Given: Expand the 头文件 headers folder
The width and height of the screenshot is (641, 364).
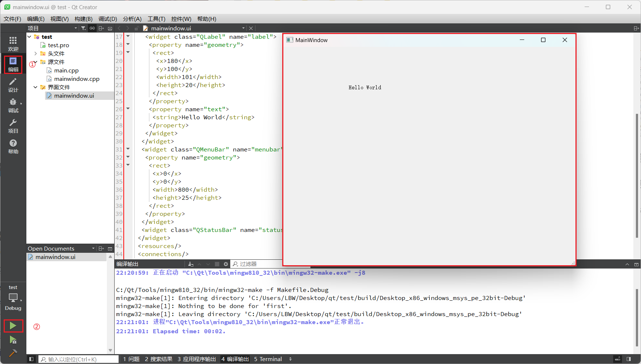Looking at the screenshot, I should coord(36,53).
